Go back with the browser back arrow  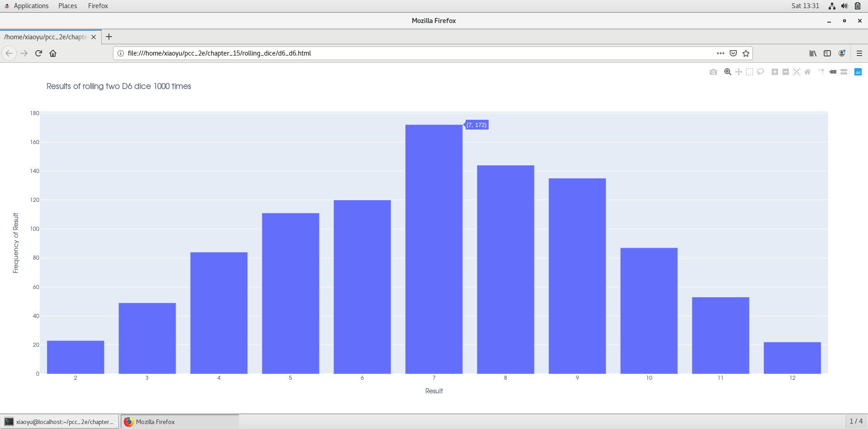pyautogui.click(x=9, y=53)
